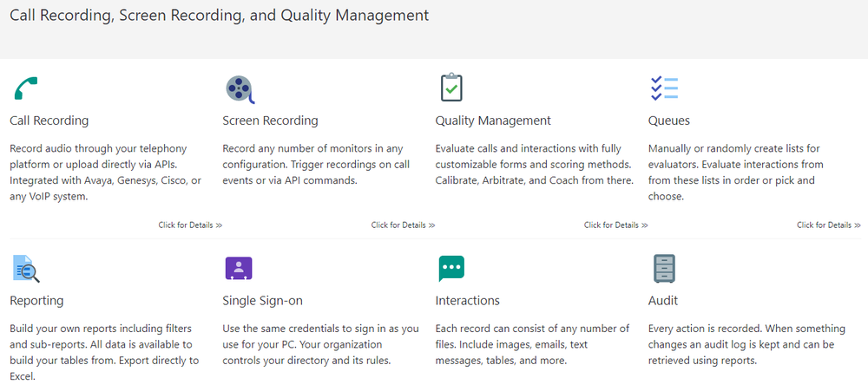Screen dimensions: 868x391
Task: Click the description starting 'Every action is recorded'
Action: point(746,344)
